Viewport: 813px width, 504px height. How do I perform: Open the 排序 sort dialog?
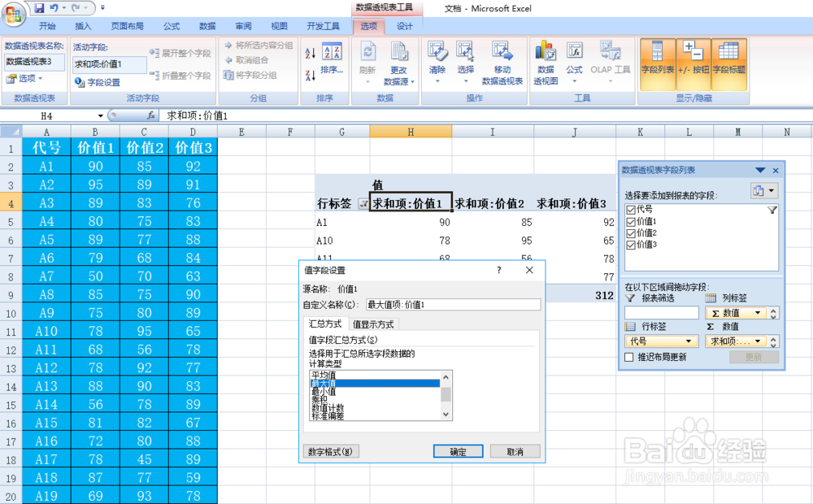coord(332,59)
